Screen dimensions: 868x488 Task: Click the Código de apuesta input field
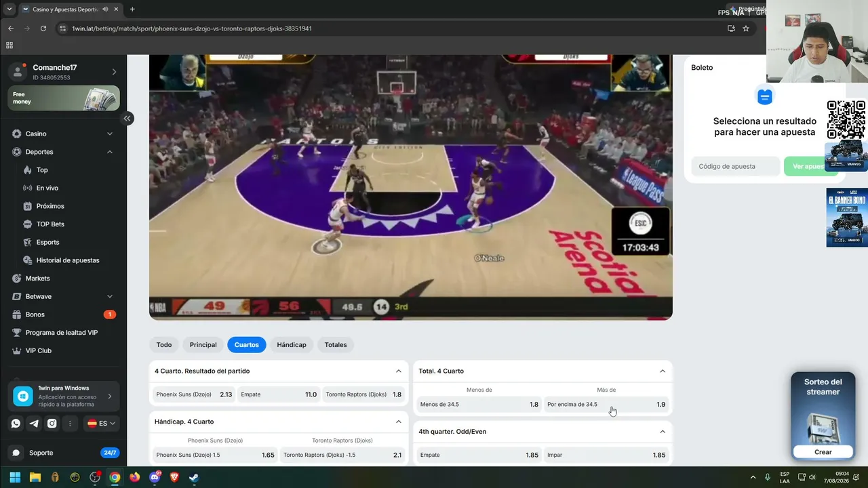pyautogui.click(x=735, y=166)
